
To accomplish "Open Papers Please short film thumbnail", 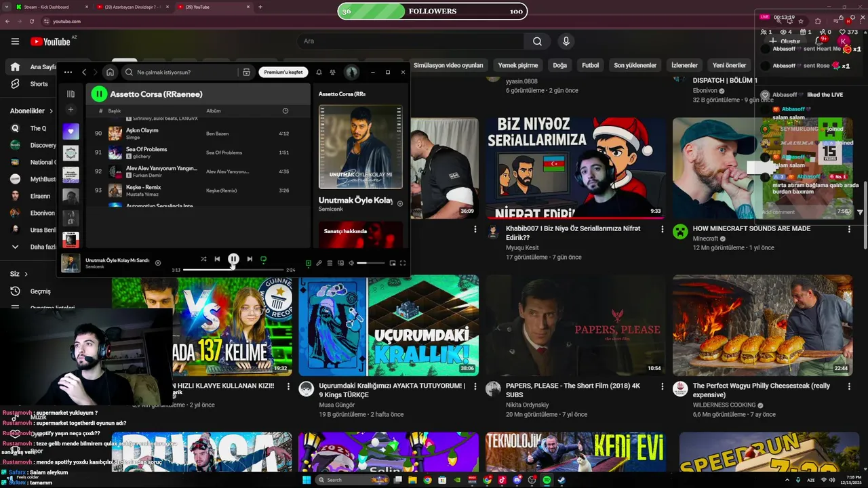I will point(576,325).
